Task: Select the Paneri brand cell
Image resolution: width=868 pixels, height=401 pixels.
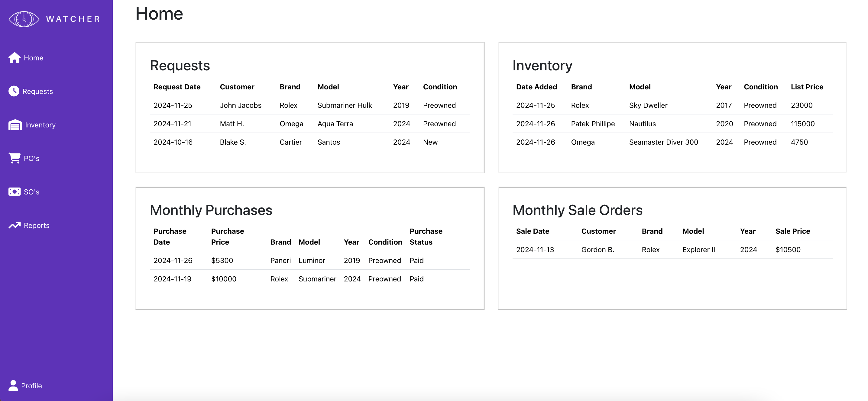Action: pos(280,261)
